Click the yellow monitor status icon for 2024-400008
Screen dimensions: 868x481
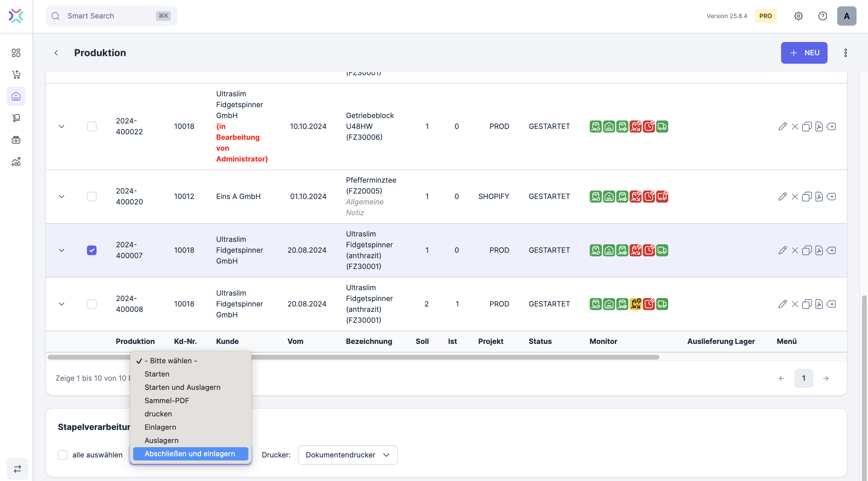tap(636, 304)
